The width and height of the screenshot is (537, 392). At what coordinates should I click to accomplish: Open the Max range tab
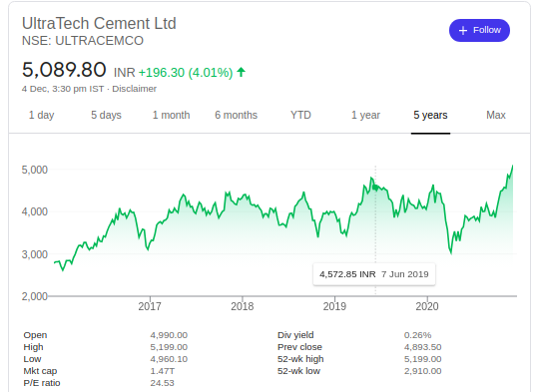coord(496,115)
